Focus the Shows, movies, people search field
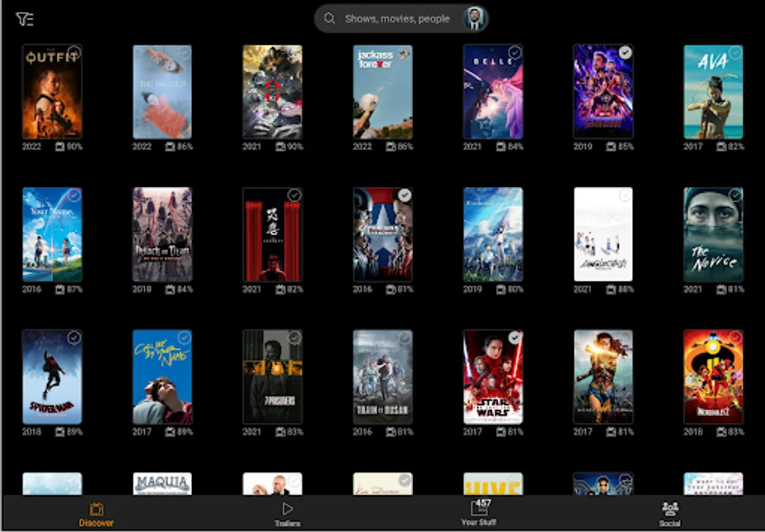 401,19
